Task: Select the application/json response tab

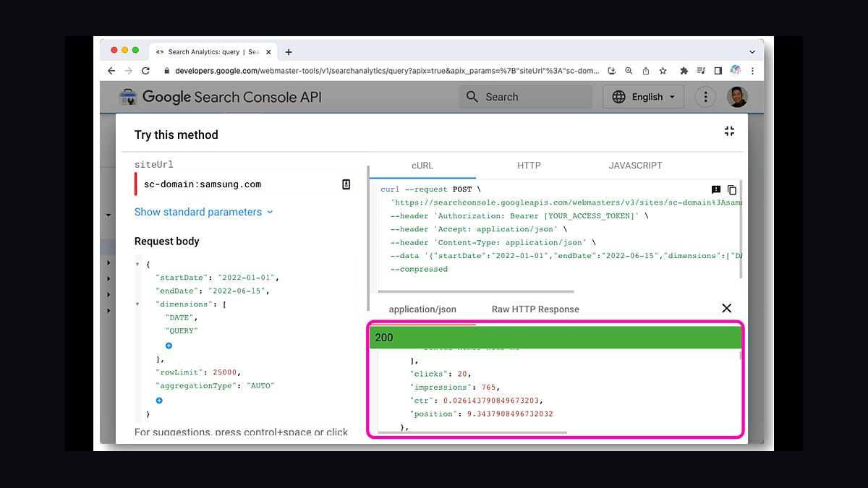Action: 422,309
